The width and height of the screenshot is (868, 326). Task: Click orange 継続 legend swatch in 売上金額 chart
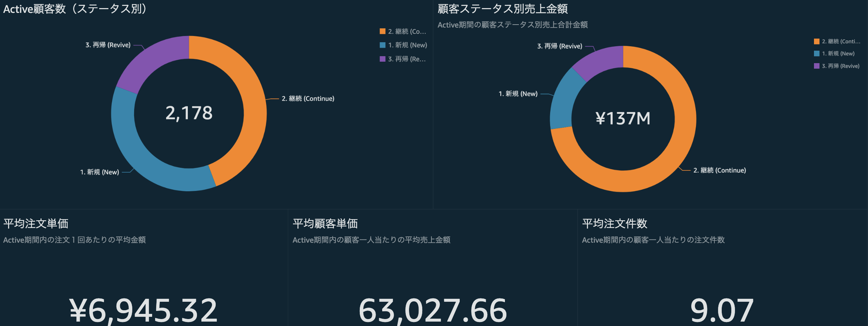(x=817, y=41)
